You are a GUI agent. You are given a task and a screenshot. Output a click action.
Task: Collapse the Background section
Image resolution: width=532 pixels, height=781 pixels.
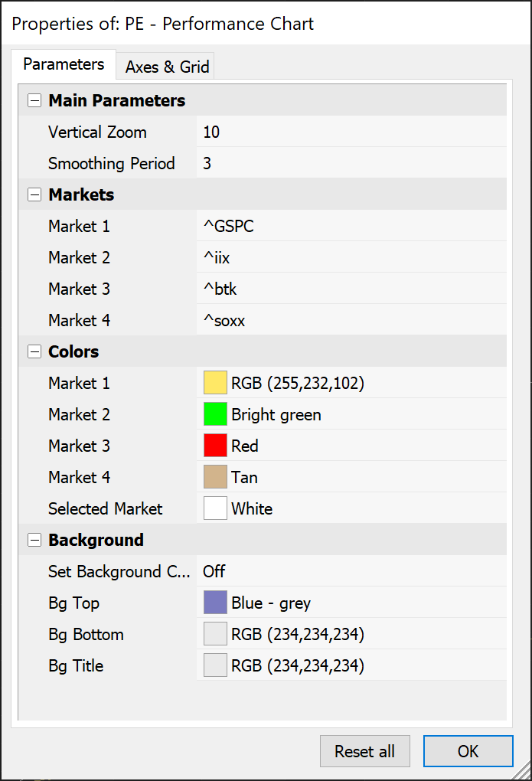pyautogui.click(x=34, y=541)
